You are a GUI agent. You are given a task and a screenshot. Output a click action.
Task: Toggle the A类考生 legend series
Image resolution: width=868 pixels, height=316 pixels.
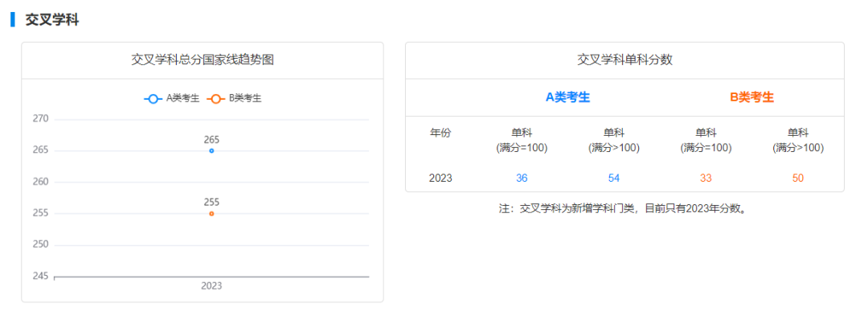(172, 99)
